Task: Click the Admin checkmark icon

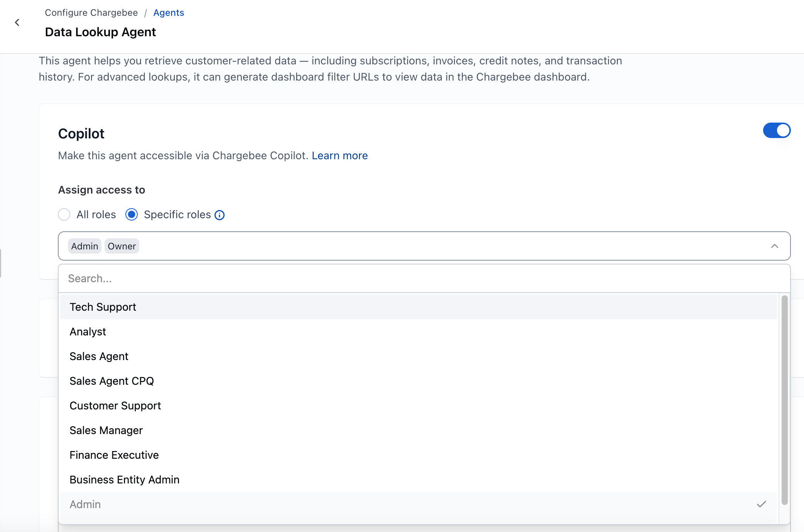Action: coord(761,504)
